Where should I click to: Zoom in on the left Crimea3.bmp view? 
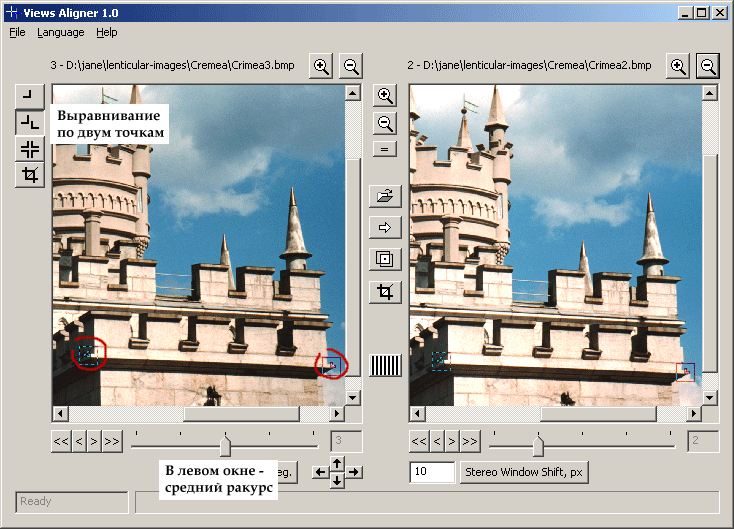(321, 66)
